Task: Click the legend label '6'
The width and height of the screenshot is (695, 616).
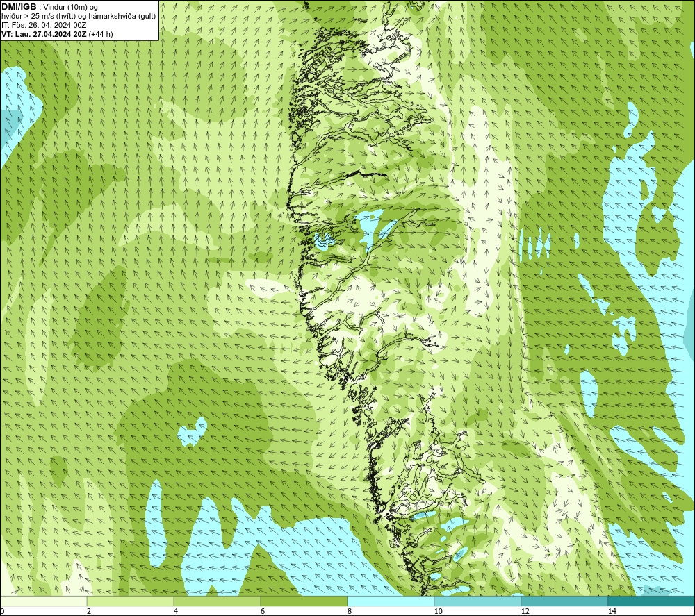Action: [263, 611]
